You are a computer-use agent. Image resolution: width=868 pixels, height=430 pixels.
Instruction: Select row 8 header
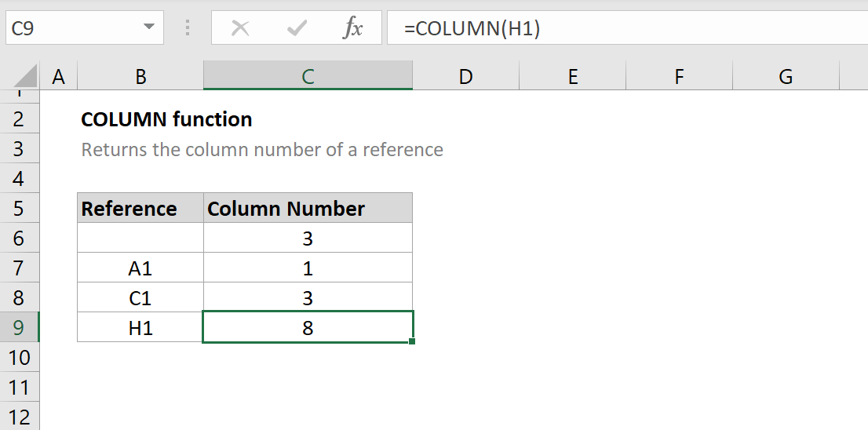(x=20, y=297)
